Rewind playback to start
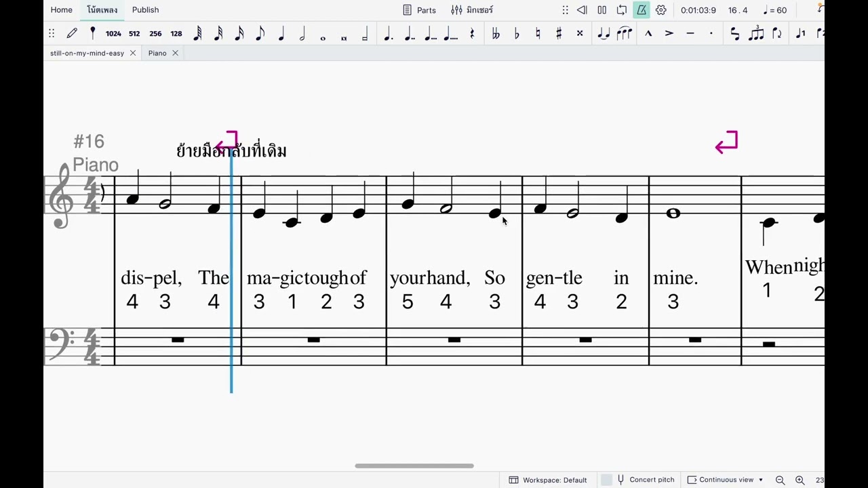The width and height of the screenshot is (868, 488). point(582,10)
